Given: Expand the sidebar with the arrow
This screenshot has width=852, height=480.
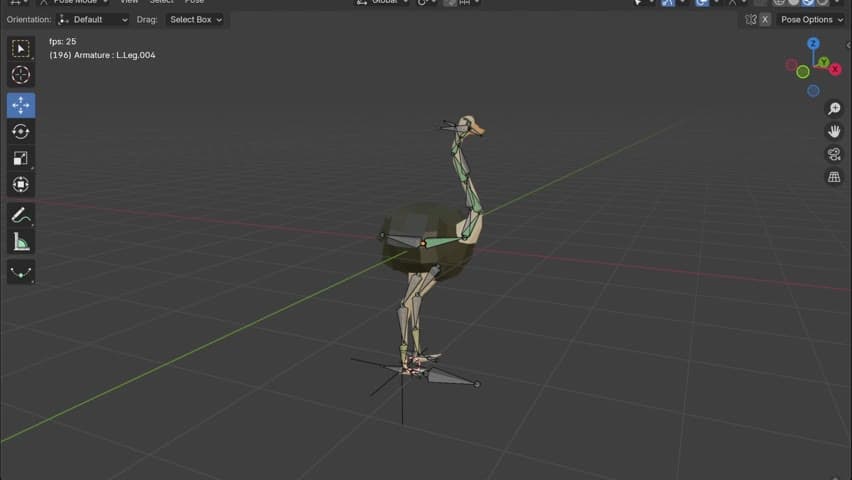Looking at the screenshot, I should click(848, 46).
